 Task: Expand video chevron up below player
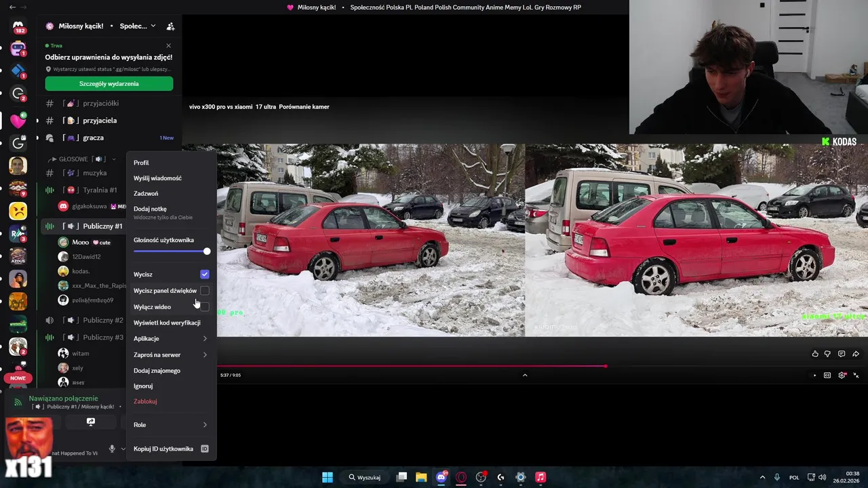525,375
